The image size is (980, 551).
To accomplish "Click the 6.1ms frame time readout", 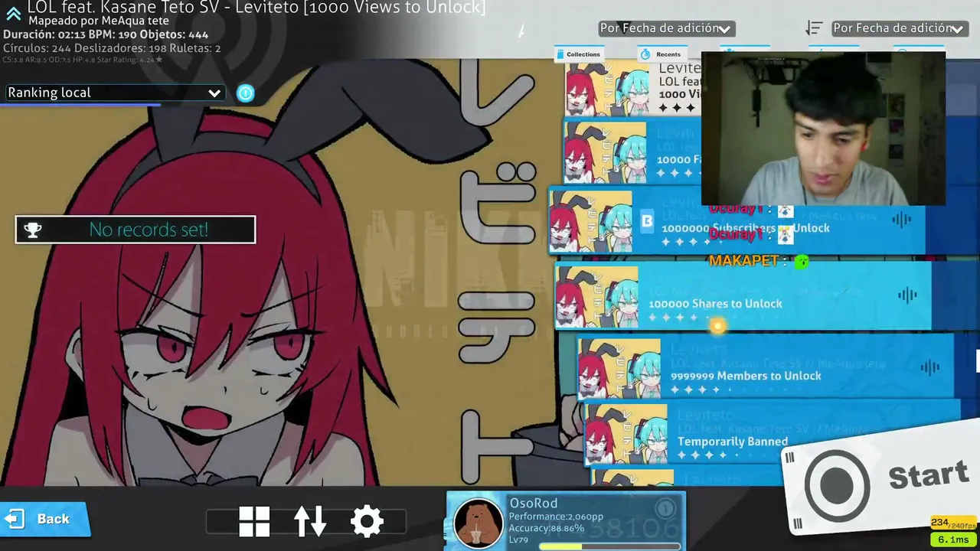I will 953,540.
